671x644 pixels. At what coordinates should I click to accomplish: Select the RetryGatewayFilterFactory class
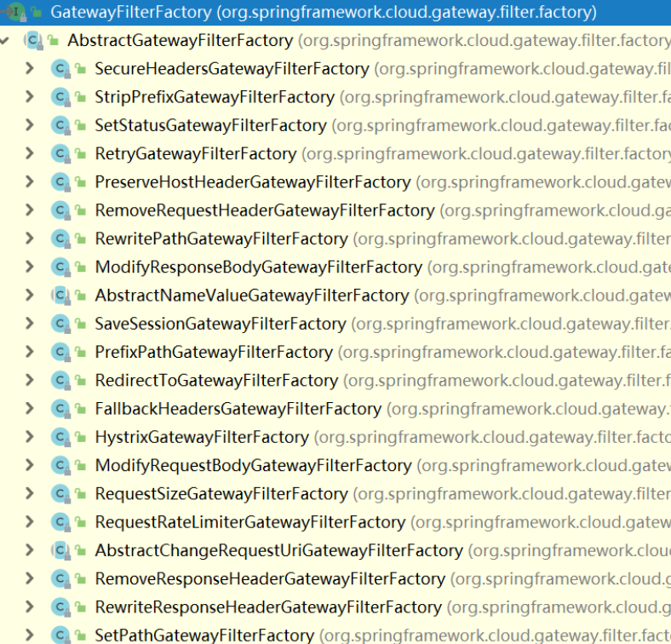[196, 154]
